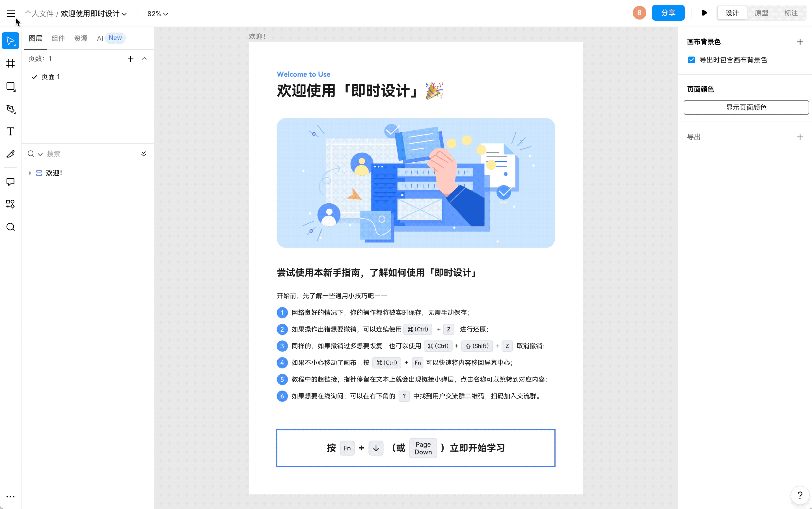The image size is (812, 509).
Task: Select the Rectangle shape tool
Action: [10, 87]
